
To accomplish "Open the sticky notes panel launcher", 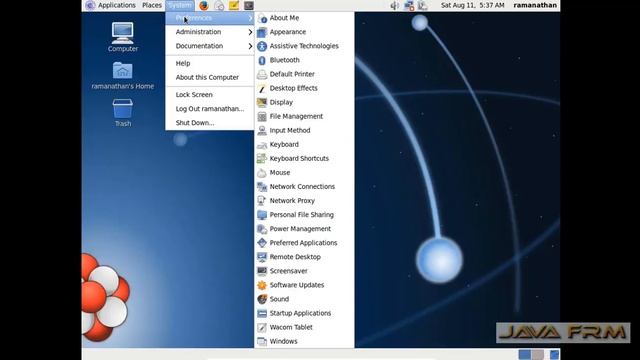I will [x=234, y=5].
